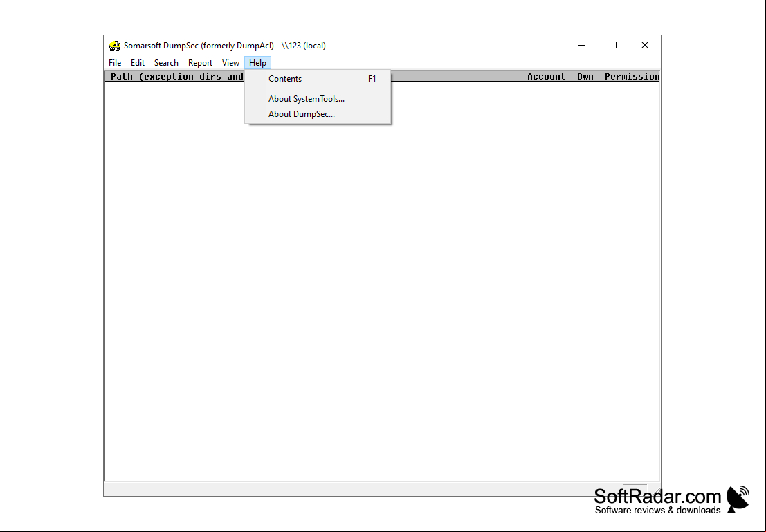Close the open Help menu
Viewport: 766px width, 532px height.
click(257, 62)
